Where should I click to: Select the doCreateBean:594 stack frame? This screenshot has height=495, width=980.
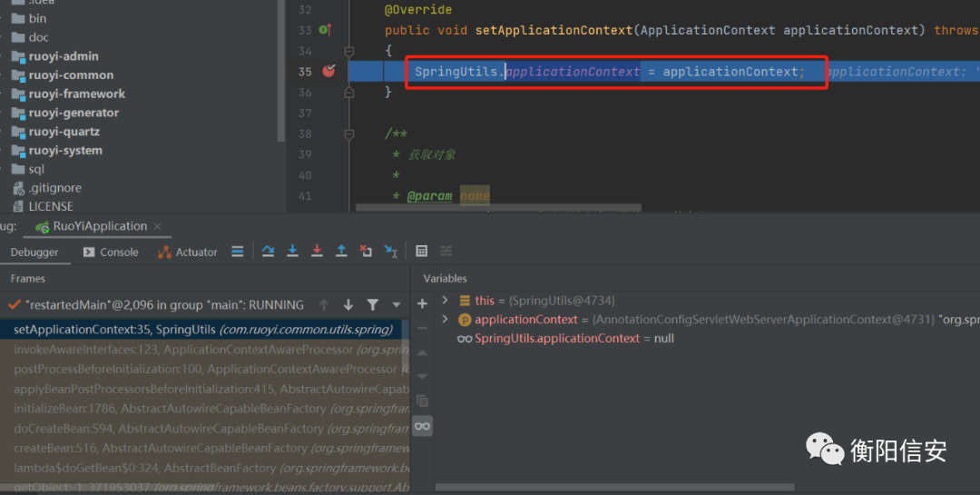[204, 429]
